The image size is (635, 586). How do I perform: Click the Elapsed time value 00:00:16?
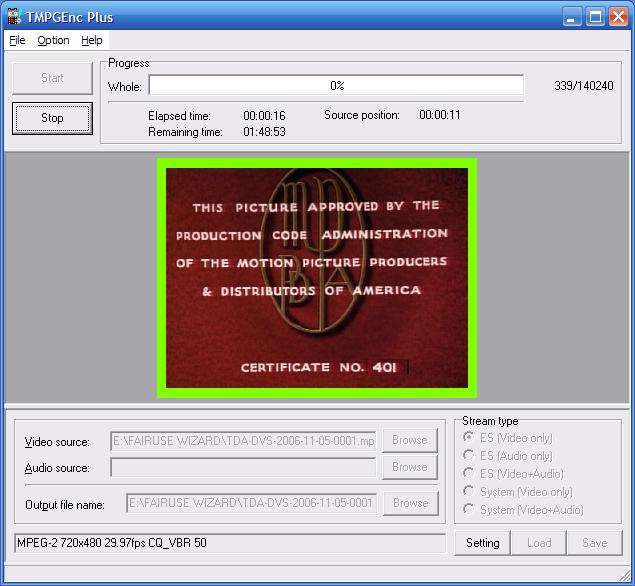click(264, 116)
